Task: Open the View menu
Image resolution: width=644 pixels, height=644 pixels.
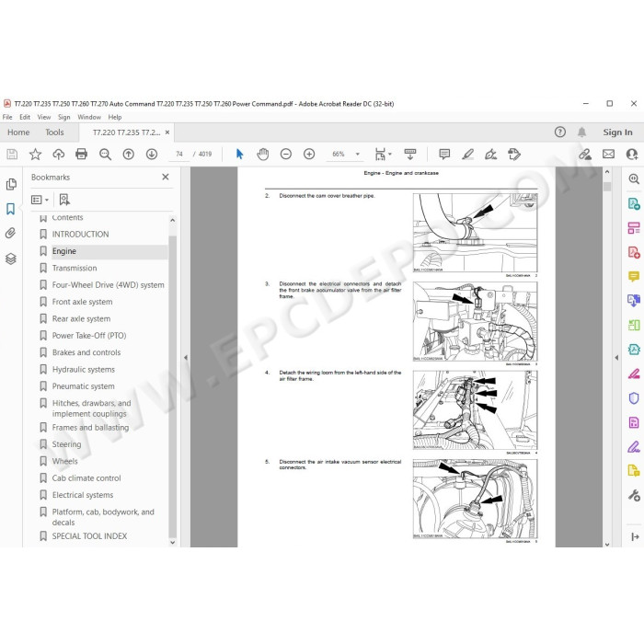Action: click(x=44, y=117)
